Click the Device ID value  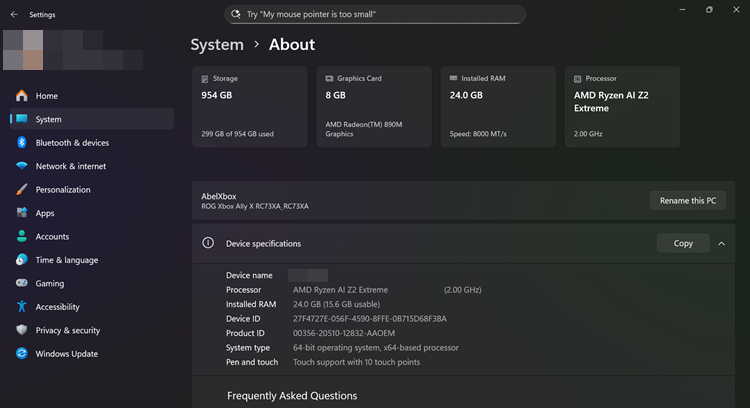click(x=370, y=319)
